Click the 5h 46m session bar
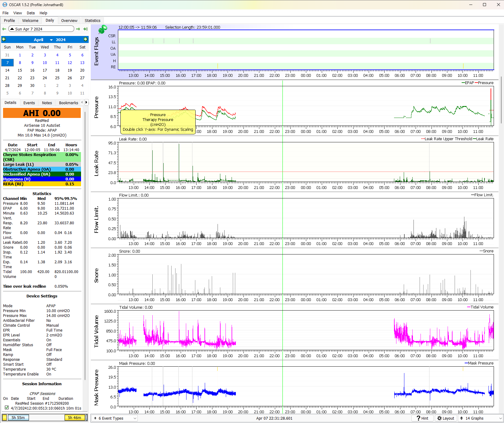Viewport: 504px width, 423px height. (x=75, y=418)
